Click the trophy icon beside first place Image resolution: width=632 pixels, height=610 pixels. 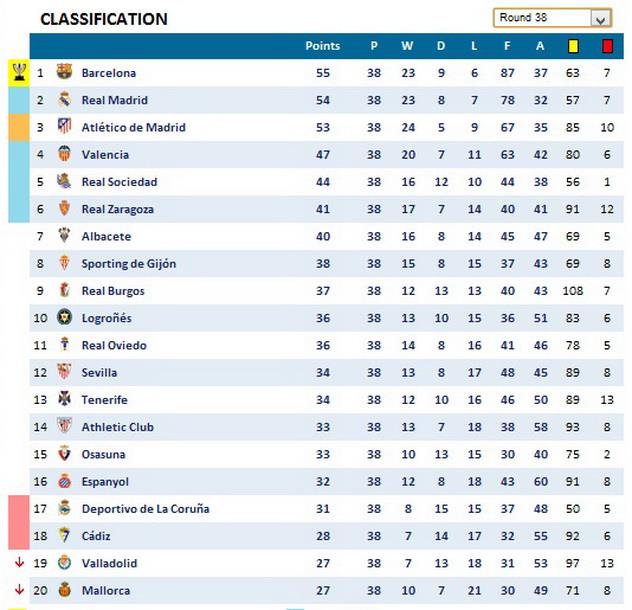point(19,72)
